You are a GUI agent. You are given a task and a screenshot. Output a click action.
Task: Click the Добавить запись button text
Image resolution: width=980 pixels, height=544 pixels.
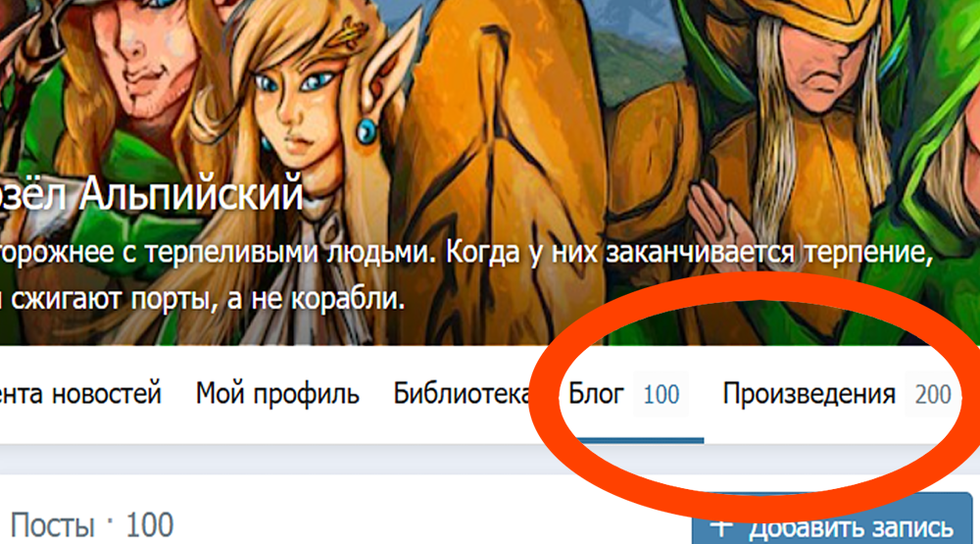pyautogui.click(x=852, y=528)
